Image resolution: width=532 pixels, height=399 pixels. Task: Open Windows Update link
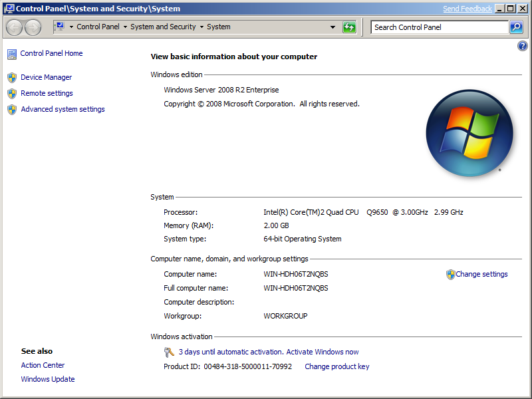(47, 379)
